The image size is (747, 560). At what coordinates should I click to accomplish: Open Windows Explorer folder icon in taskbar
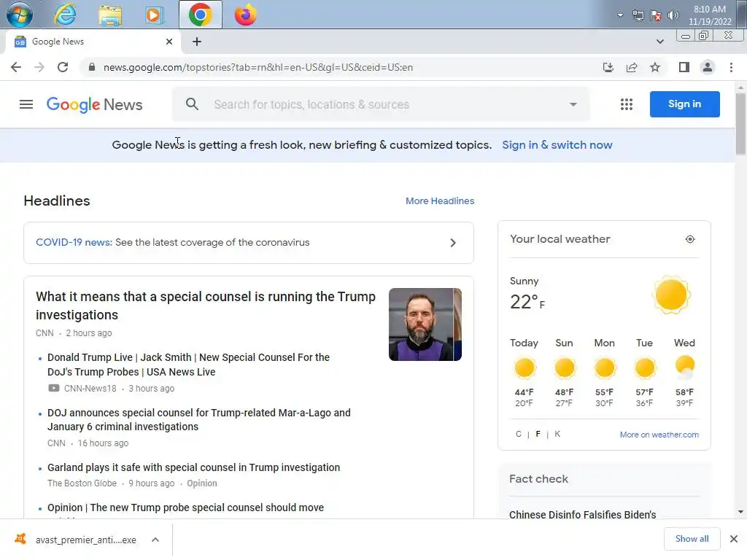tap(110, 15)
